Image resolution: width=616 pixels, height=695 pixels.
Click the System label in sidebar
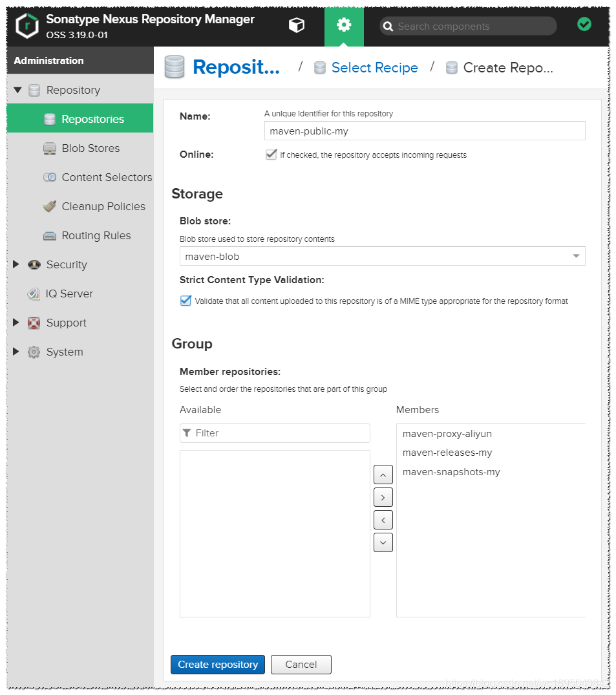65,352
